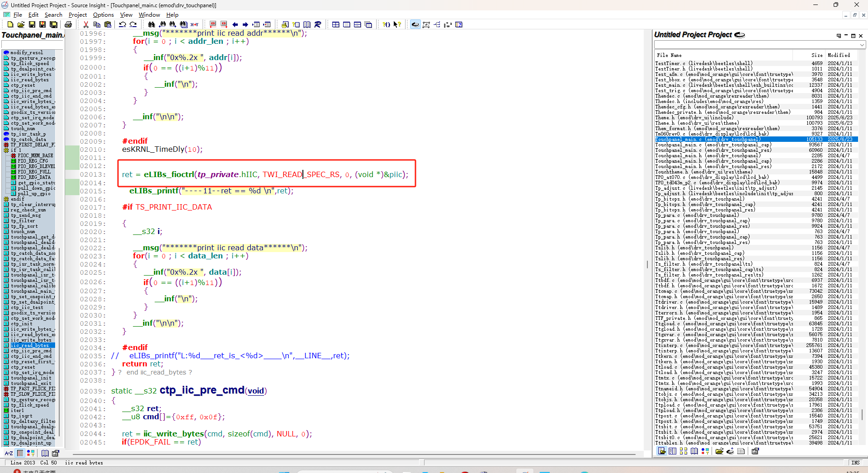Open Search with the binoculars icon
The image size is (868, 473).
(151, 24)
